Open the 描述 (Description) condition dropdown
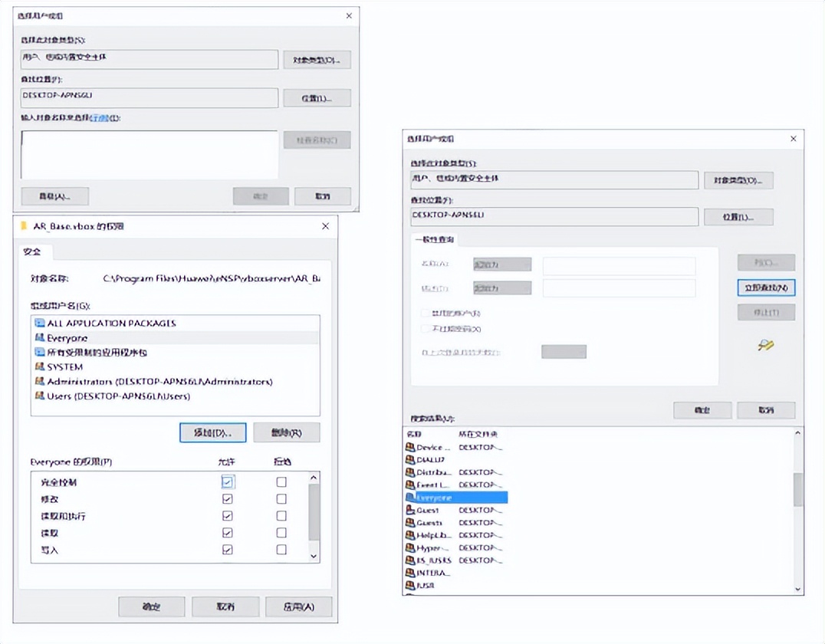The width and height of the screenshot is (825, 644). pos(502,288)
